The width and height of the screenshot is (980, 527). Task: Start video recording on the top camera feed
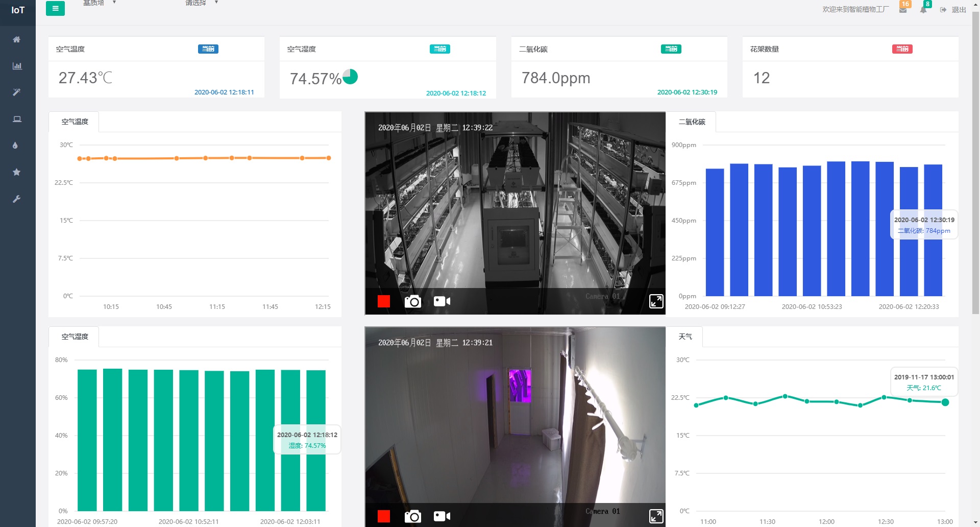click(x=442, y=301)
